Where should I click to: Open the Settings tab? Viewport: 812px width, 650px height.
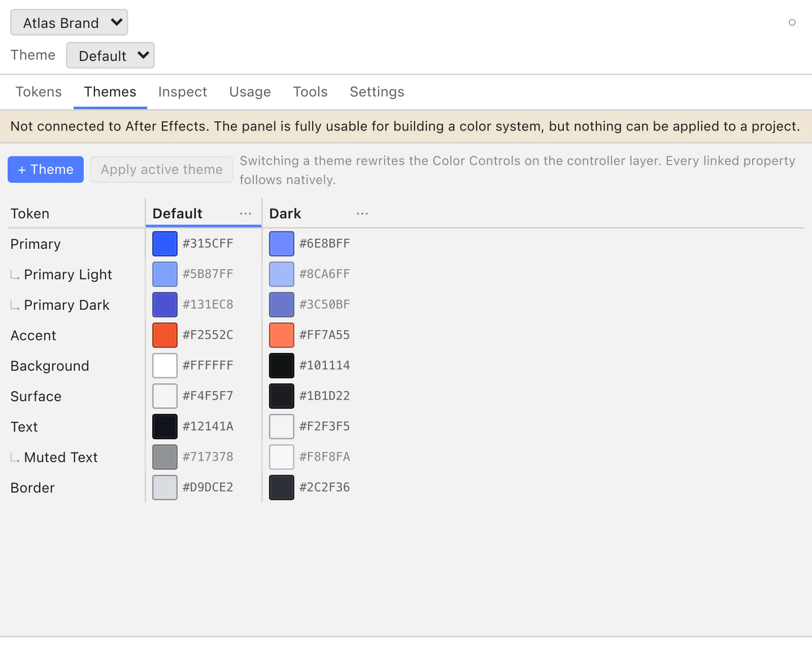[x=377, y=92]
